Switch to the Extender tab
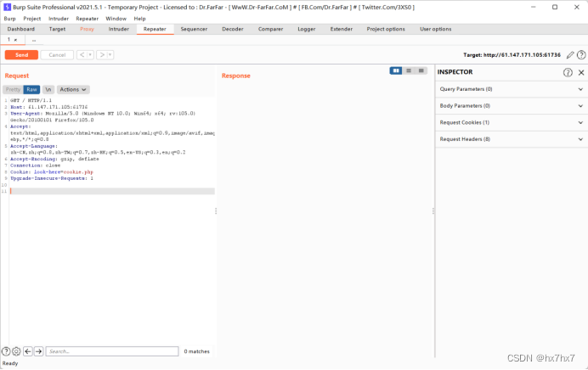The image size is (588, 370). point(342,29)
